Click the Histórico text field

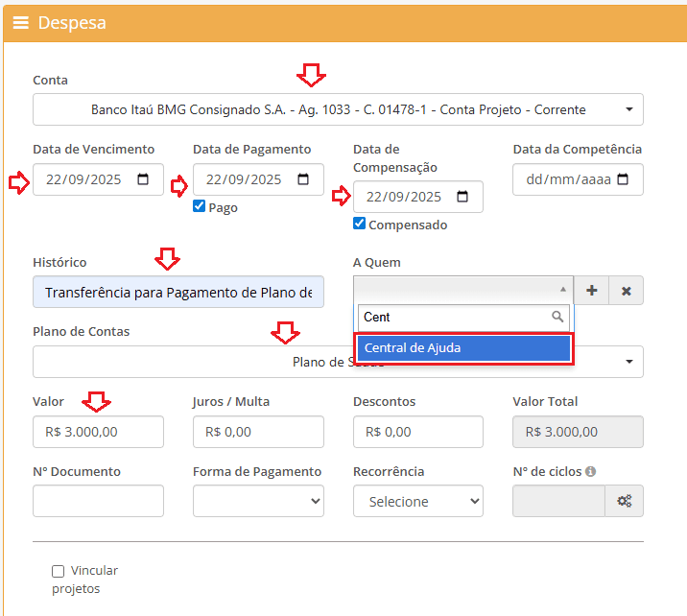click(178, 292)
